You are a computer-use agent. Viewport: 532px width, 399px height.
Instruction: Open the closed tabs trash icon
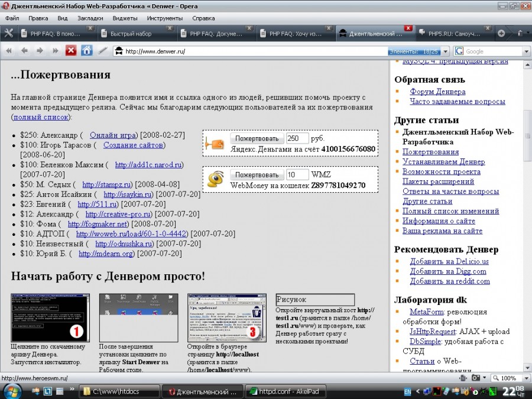click(x=520, y=33)
